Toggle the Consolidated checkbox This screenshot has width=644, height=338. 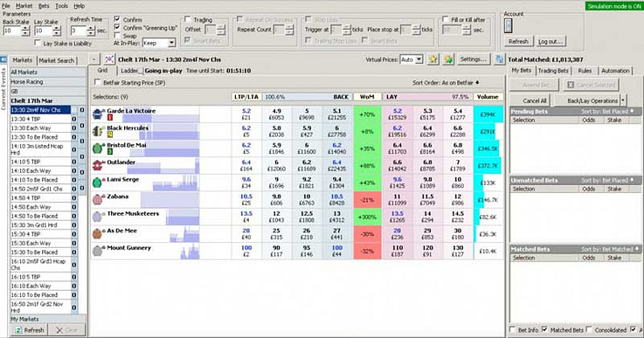[589, 329]
